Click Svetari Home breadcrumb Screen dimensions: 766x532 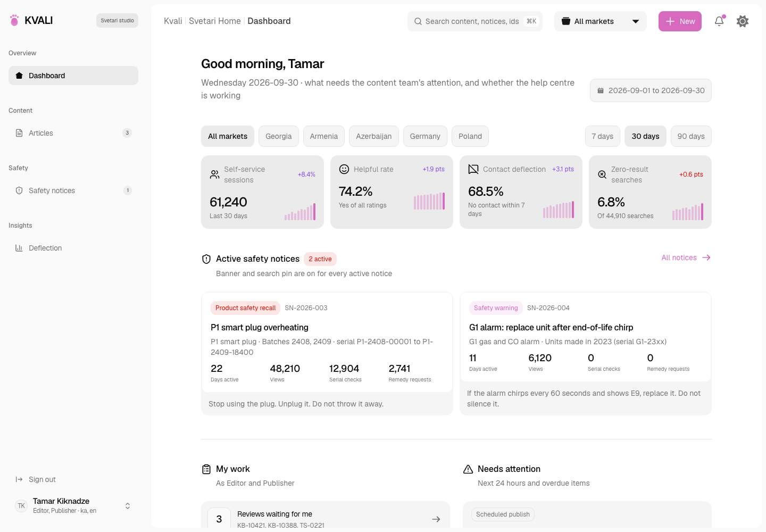point(215,21)
